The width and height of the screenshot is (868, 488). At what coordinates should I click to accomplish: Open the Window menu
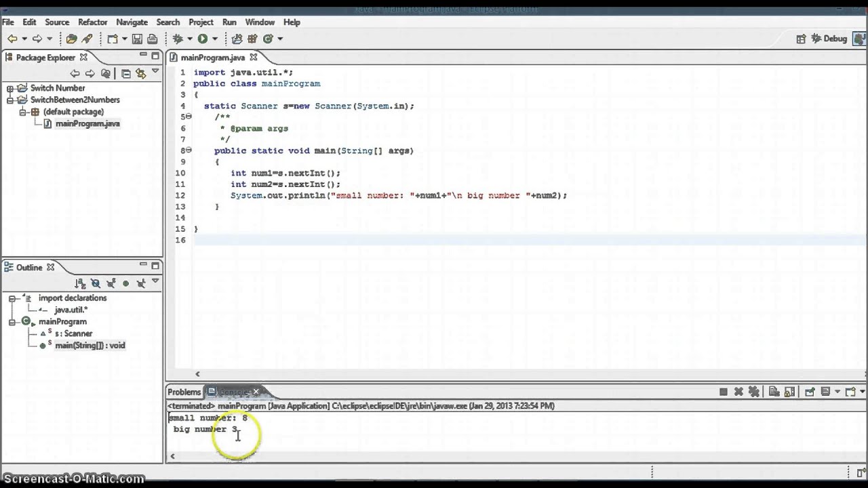coord(260,22)
